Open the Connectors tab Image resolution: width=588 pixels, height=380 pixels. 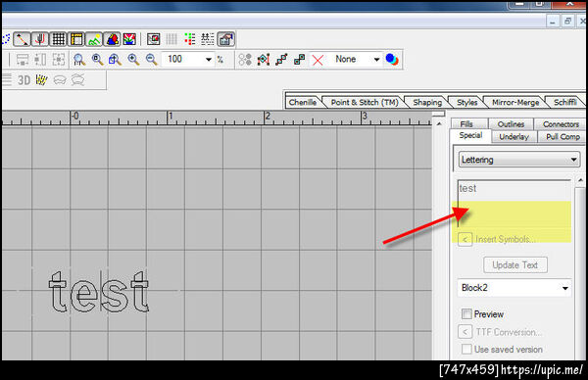[561, 124]
